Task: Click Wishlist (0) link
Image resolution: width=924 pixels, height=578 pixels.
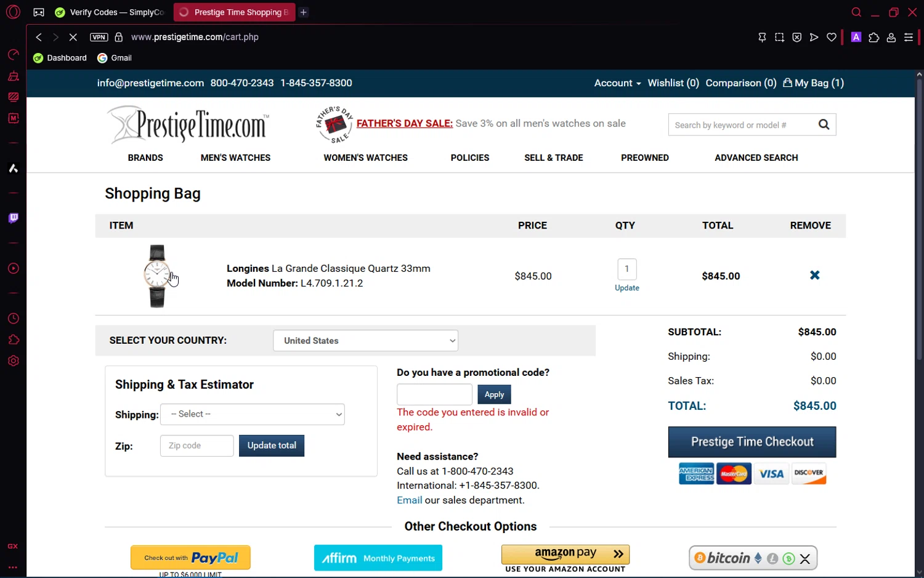Action: point(673,83)
